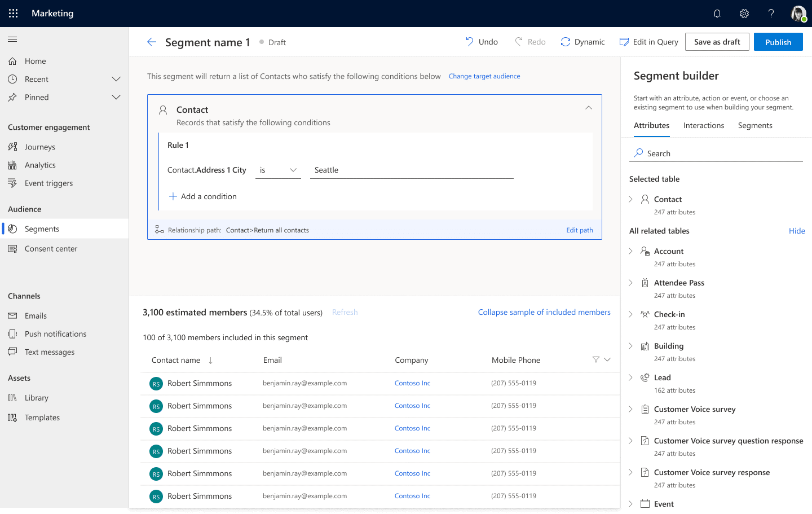Click the Change target audience link
Screen dimensions: 812x514
pos(484,77)
